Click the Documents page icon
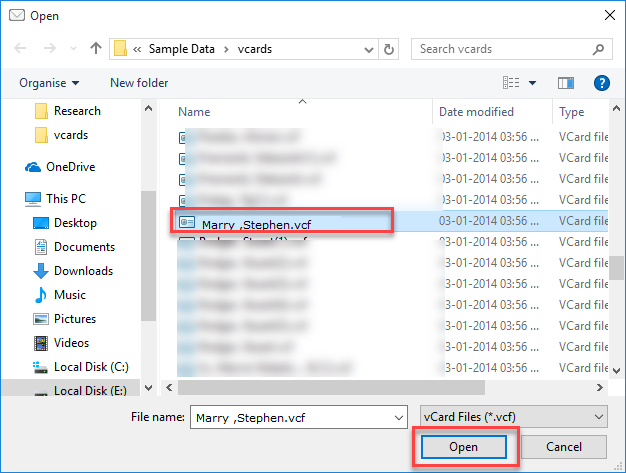Image resolution: width=626 pixels, height=473 pixels. pos(41,247)
